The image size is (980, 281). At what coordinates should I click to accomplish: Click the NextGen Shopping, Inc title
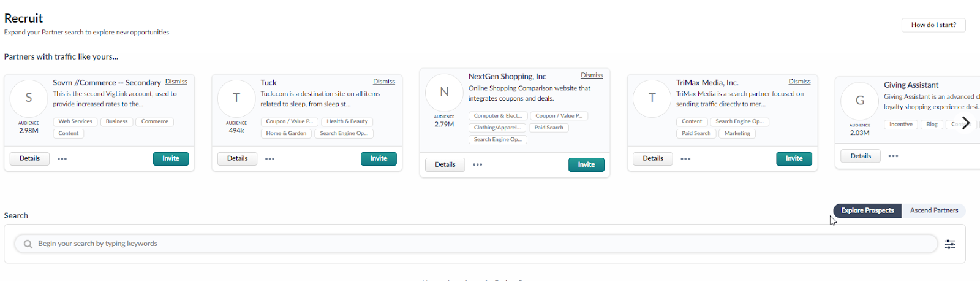click(x=507, y=77)
